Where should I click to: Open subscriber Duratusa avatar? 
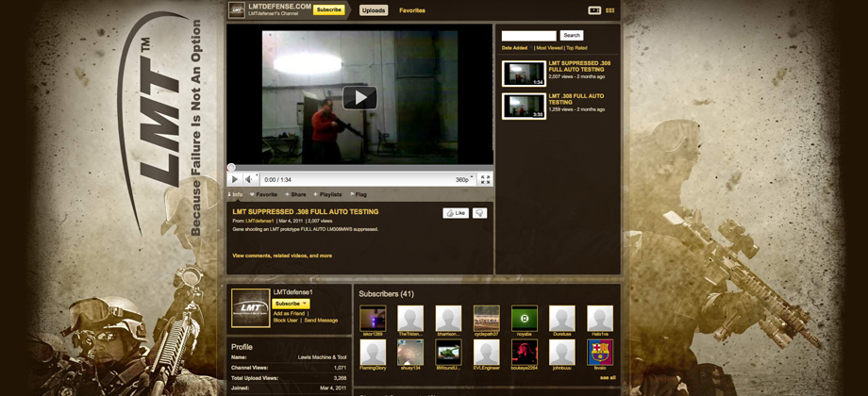562,319
